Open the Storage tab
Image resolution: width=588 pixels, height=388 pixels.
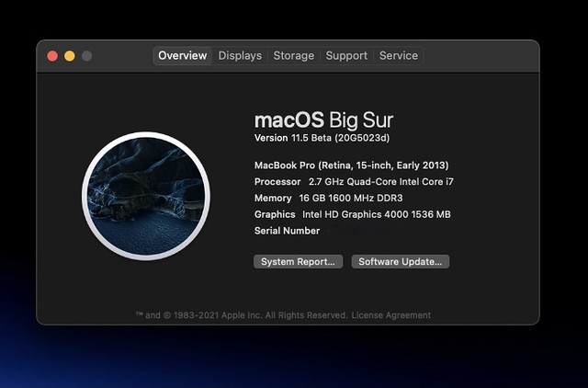coord(294,56)
